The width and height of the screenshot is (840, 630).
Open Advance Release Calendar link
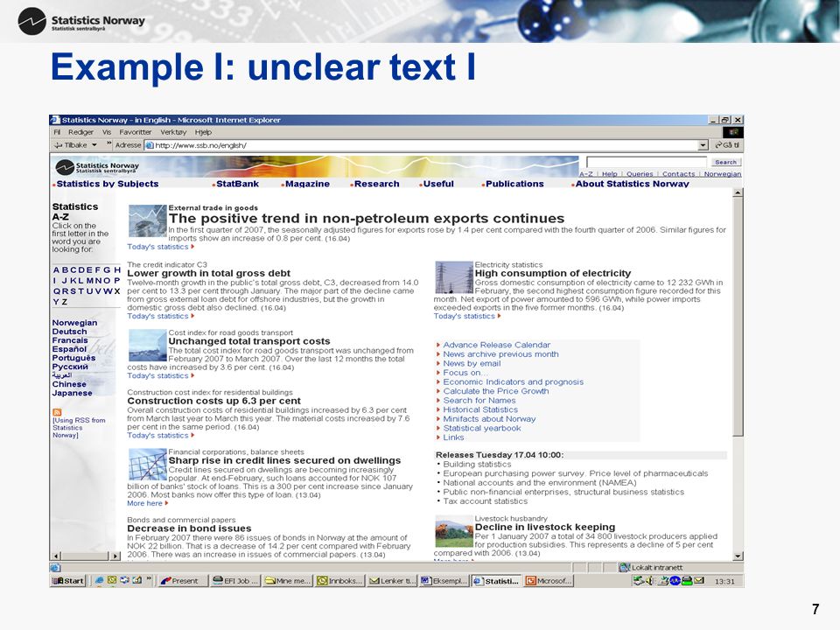click(x=496, y=345)
